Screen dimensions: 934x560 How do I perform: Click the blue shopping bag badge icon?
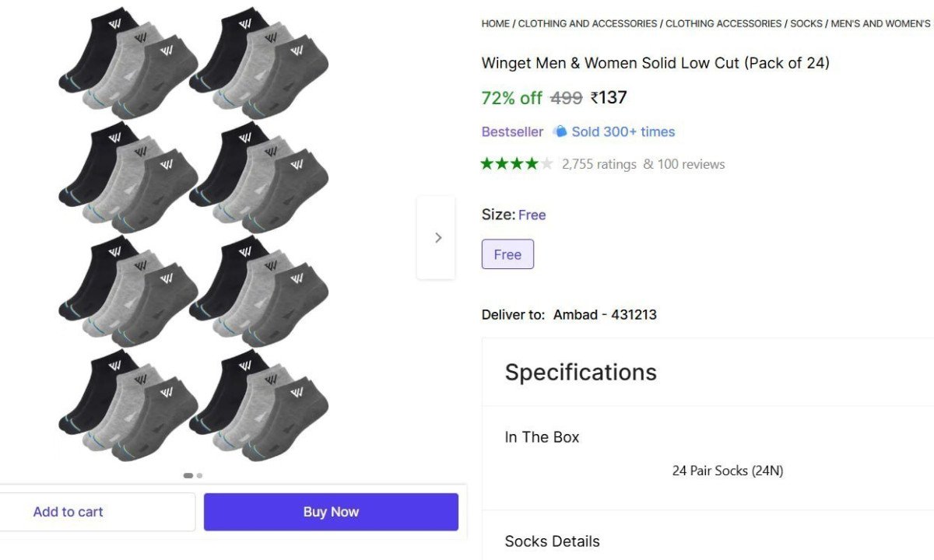click(560, 131)
